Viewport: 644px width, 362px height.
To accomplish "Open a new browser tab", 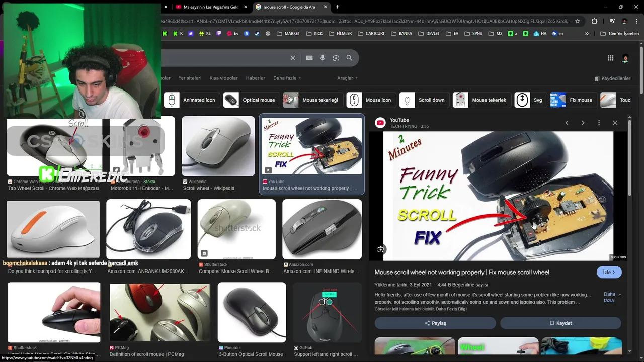I will (x=337, y=7).
